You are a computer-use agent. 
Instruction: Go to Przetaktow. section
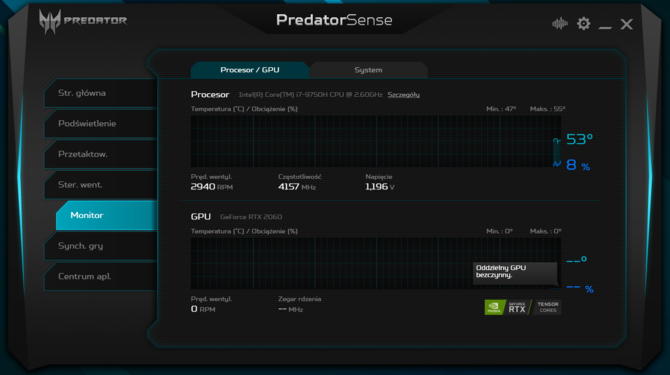click(x=101, y=154)
